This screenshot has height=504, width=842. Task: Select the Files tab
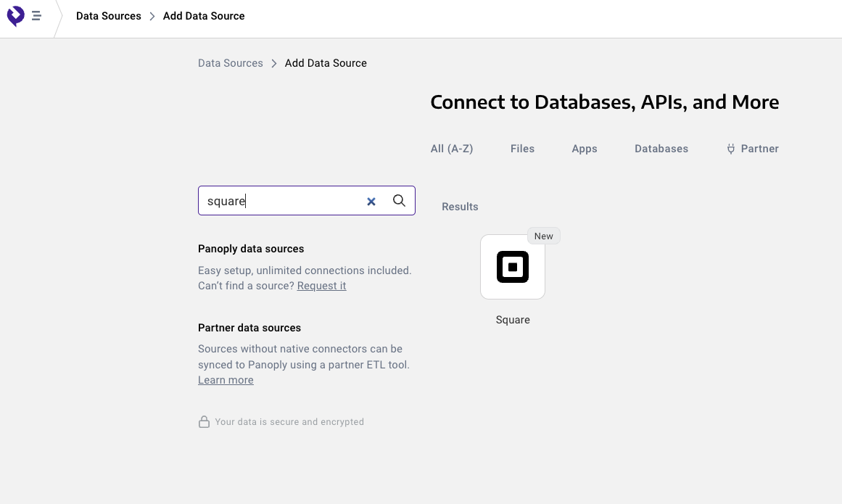(522, 149)
